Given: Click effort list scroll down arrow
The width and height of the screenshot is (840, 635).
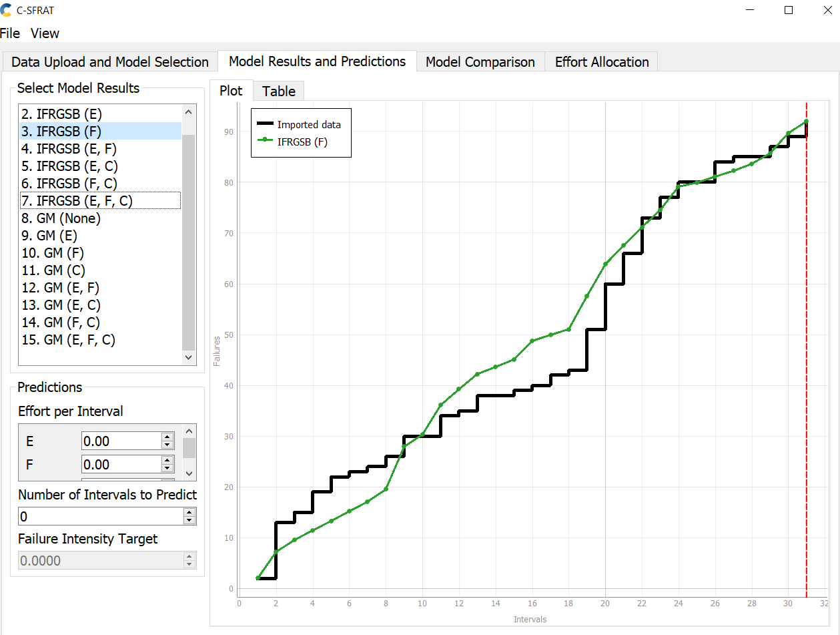Looking at the screenshot, I should pyautogui.click(x=189, y=473).
